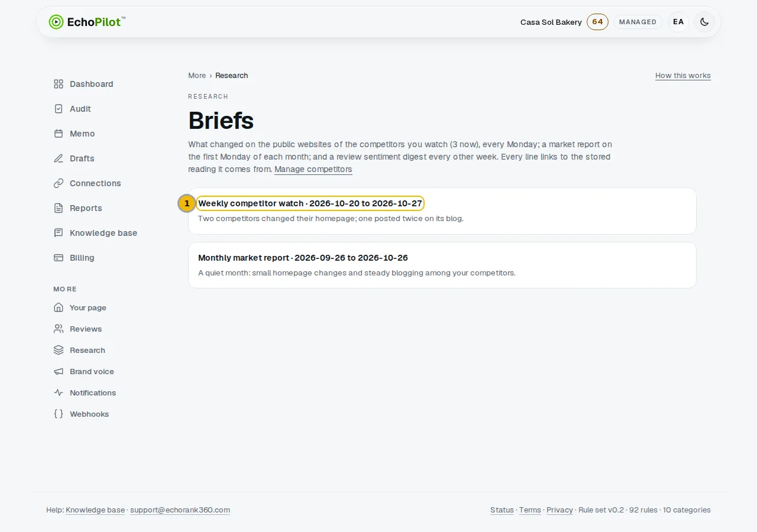Open the How this works link
The image size is (757, 532).
click(683, 76)
